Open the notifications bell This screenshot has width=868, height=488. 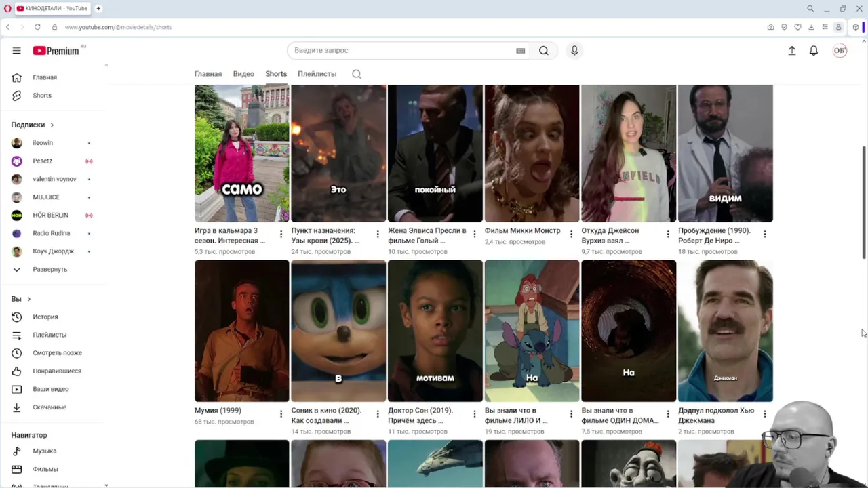(814, 50)
